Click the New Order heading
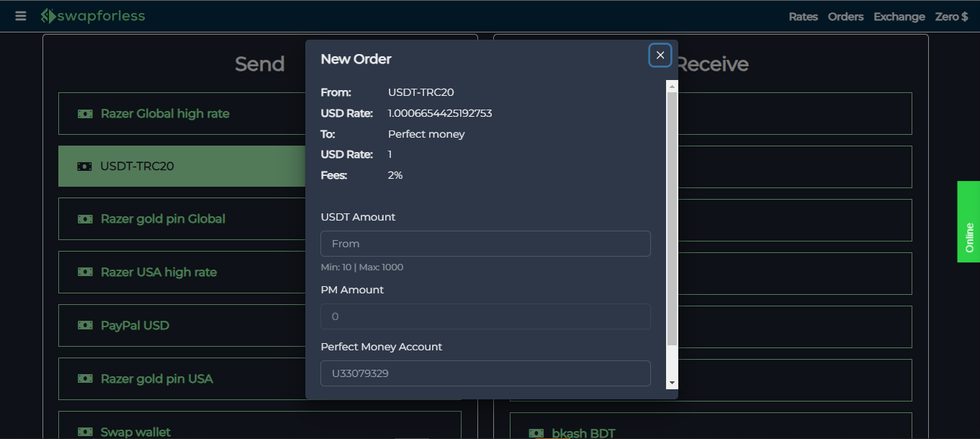The image size is (980, 439). (356, 59)
